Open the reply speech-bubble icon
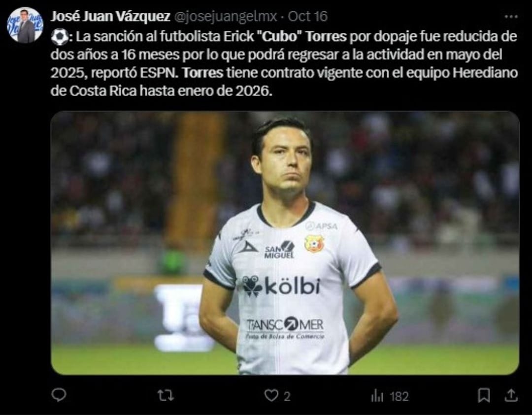The width and height of the screenshot is (532, 415). click(x=58, y=395)
